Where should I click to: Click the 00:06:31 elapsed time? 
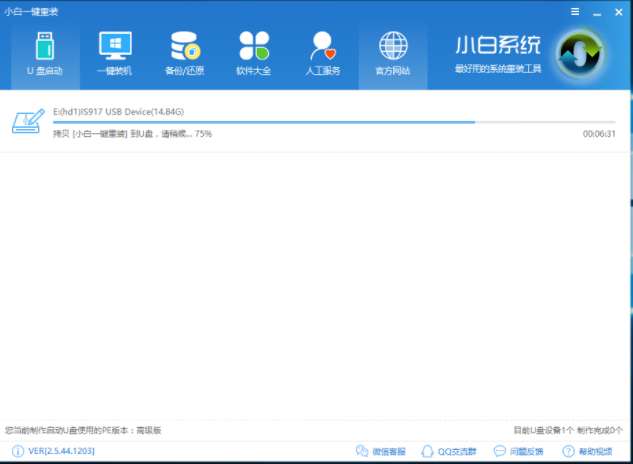click(599, 133)
